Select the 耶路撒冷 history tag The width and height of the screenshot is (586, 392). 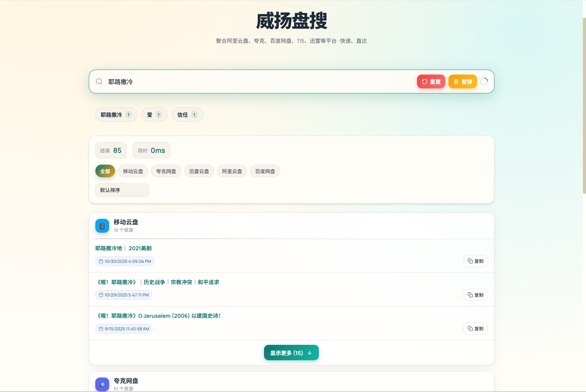[116, 115]
